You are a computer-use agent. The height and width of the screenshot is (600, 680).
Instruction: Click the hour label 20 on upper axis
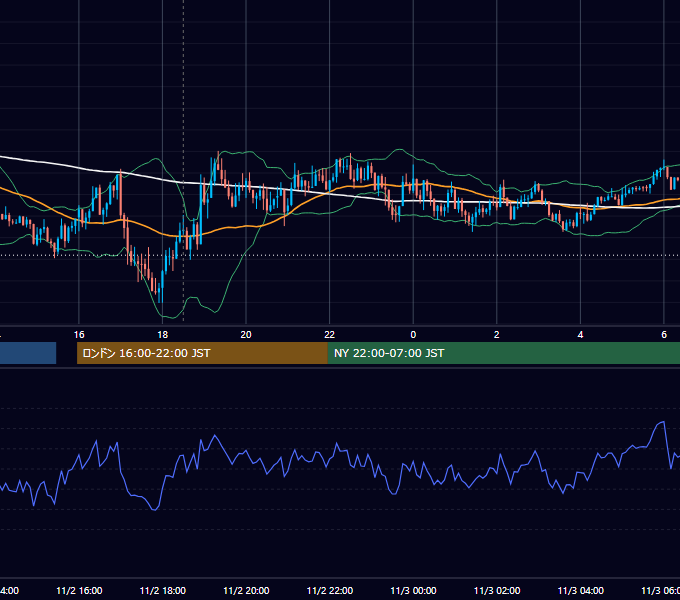(246, 335)
